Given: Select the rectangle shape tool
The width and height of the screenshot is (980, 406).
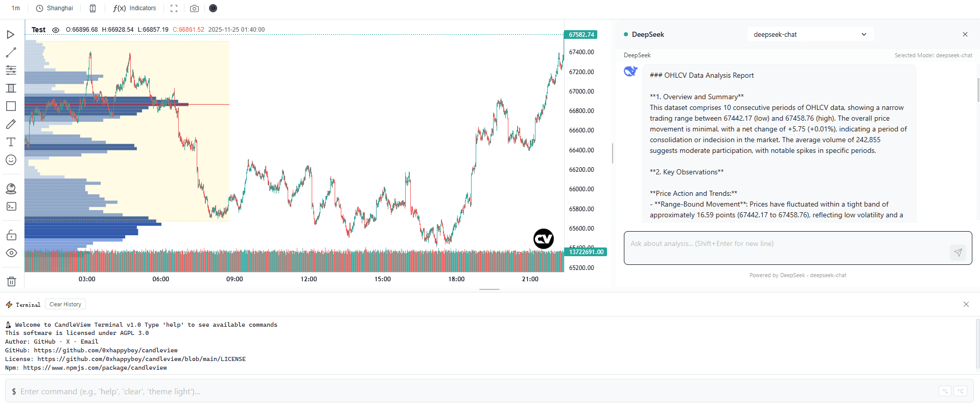Looking at the screenshot, I should coord(11,106).
